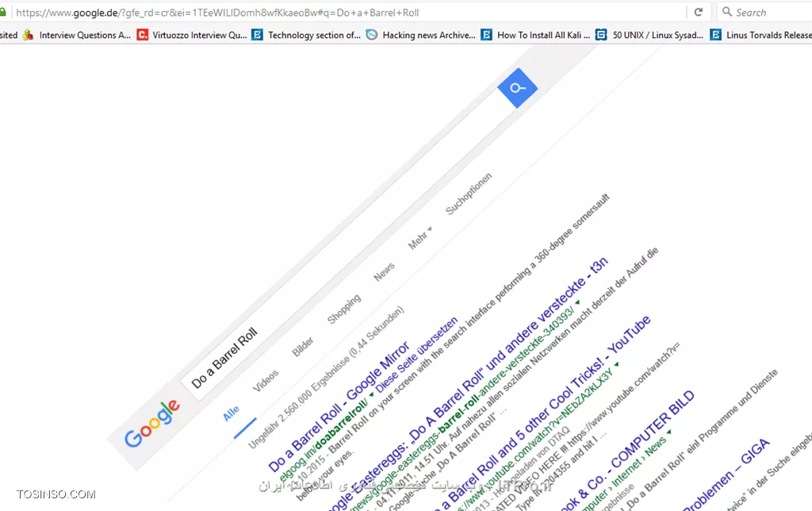Open the t3n Easter eggs result title
The image size is (812, 511).
click(469, 382)
